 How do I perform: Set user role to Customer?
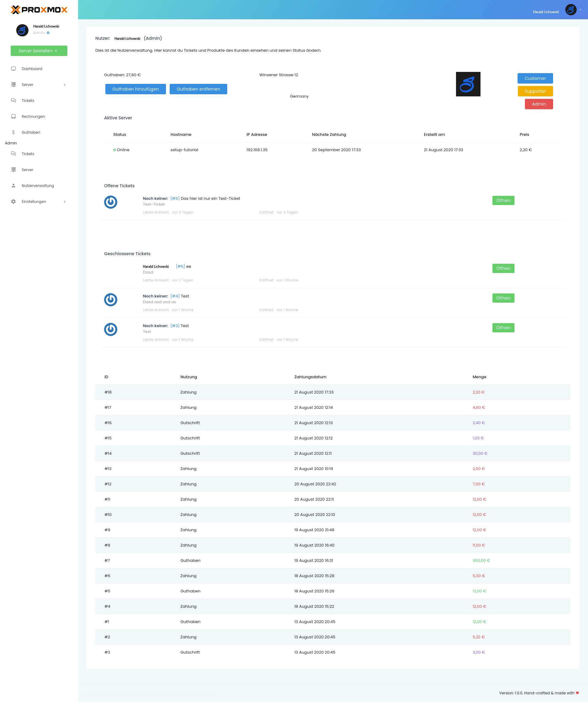(x=535, y=78)
